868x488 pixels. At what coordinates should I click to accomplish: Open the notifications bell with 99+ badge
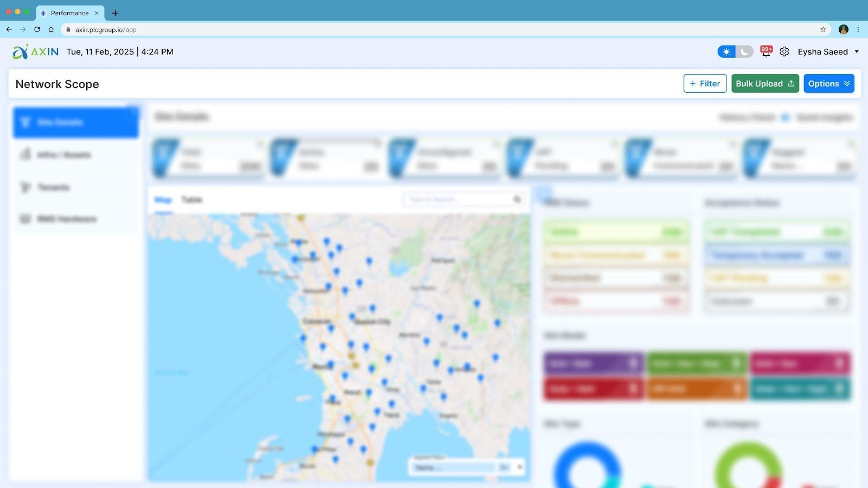tap(765, 51)
